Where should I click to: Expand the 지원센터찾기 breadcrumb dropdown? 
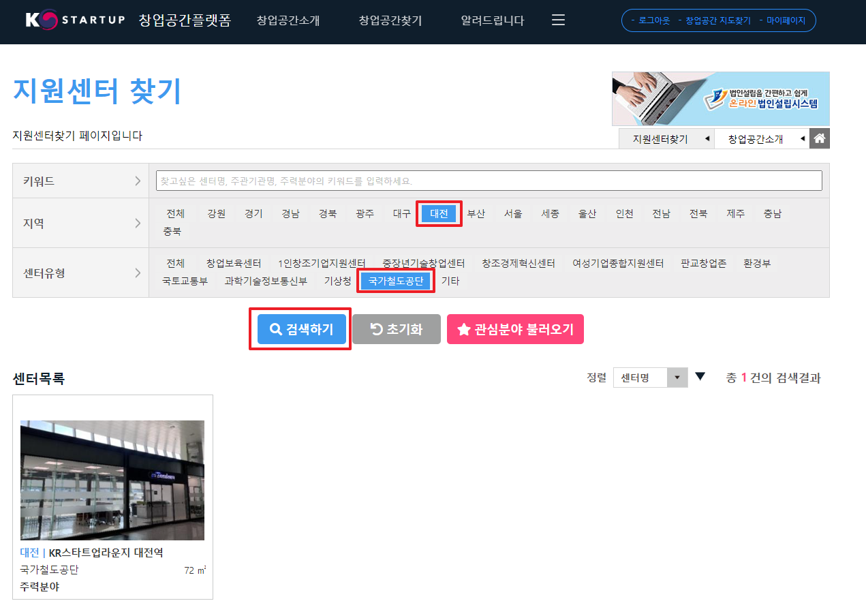(666, 139)
